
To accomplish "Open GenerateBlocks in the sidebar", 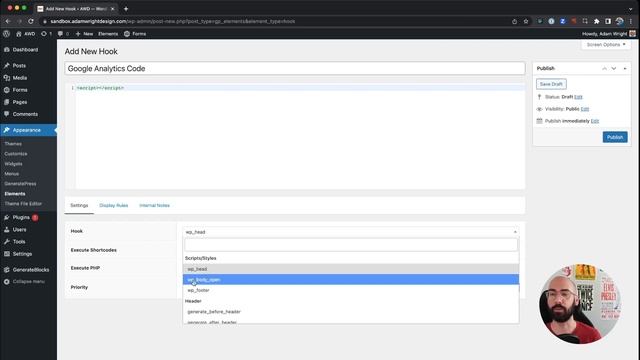I will tap(31, 270).
